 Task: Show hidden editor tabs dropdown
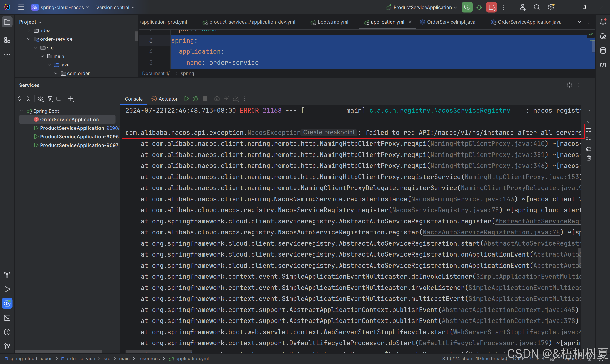coord(579,22)
